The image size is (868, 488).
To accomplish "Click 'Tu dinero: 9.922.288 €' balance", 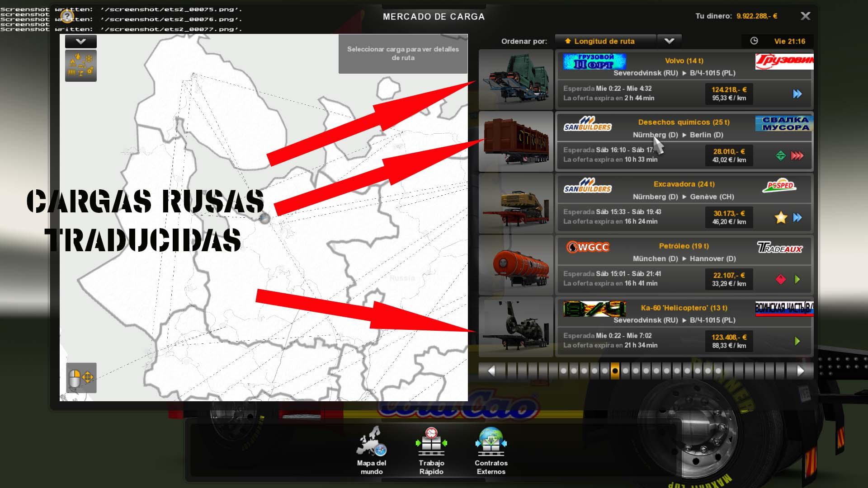I will coord(736,16).
